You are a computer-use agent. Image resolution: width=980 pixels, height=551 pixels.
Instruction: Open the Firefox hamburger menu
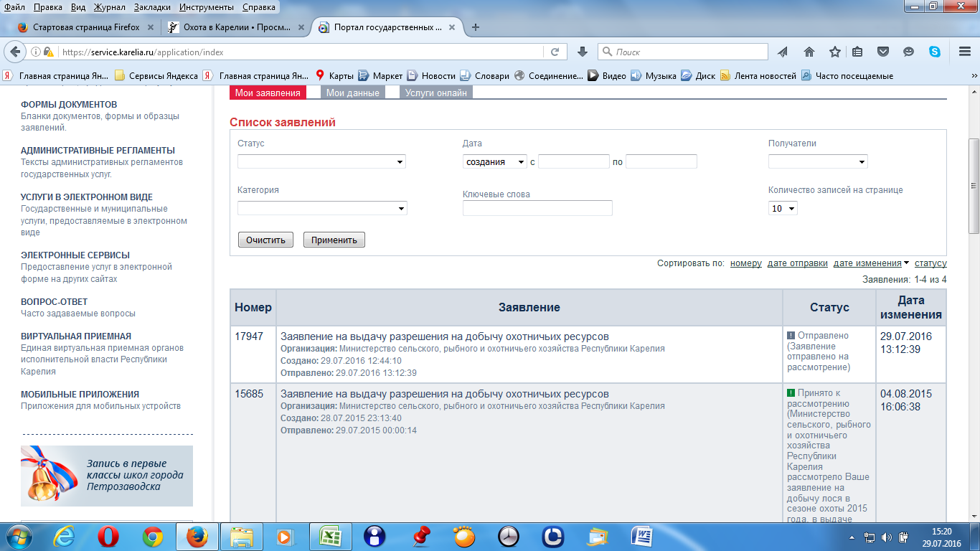coord(964,52)
